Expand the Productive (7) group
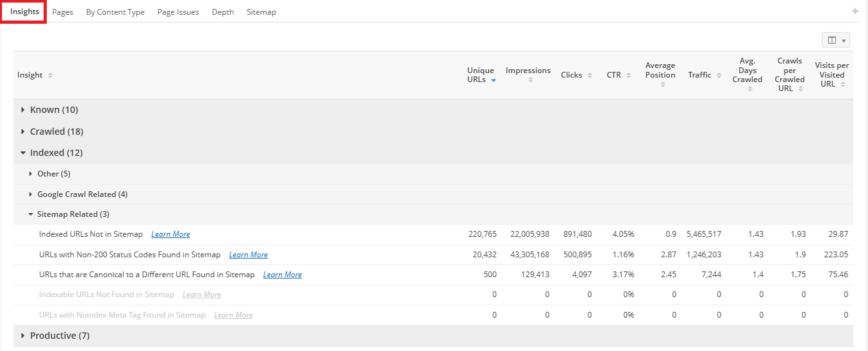Viewport: 868px width, 351px height. coord(23,336)
